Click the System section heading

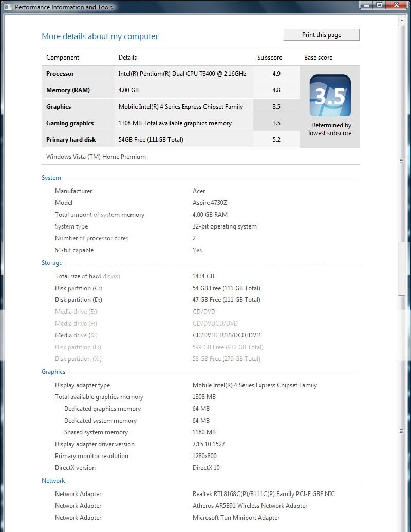[x=51, y=178]
